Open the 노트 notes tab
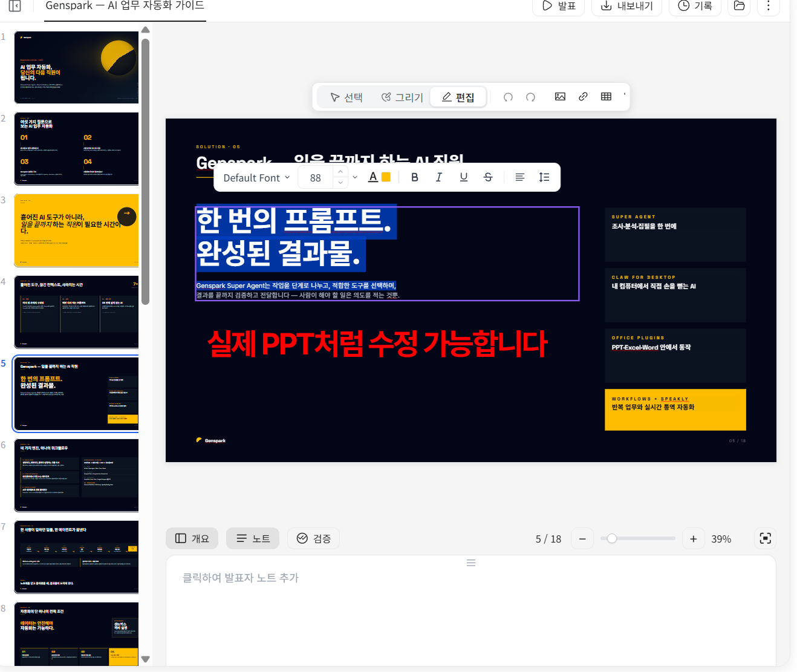This screenshot has width=797, height=672. point(253,538)
